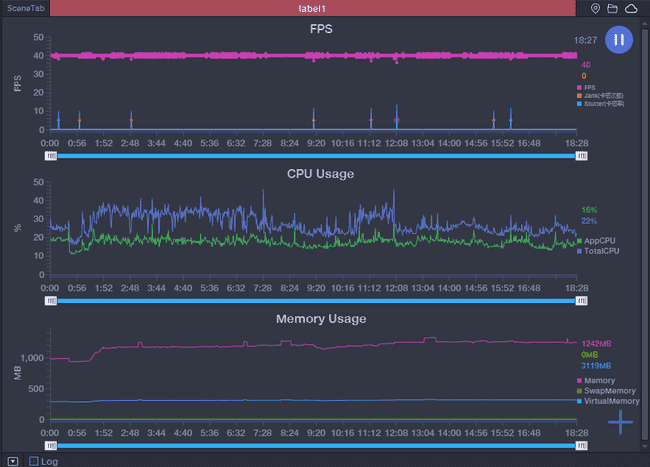The height and width of the screenshot is (467, 650).
Task: Enable the Log checkbox
Action: pyautogui.click(x=34, y=461)
